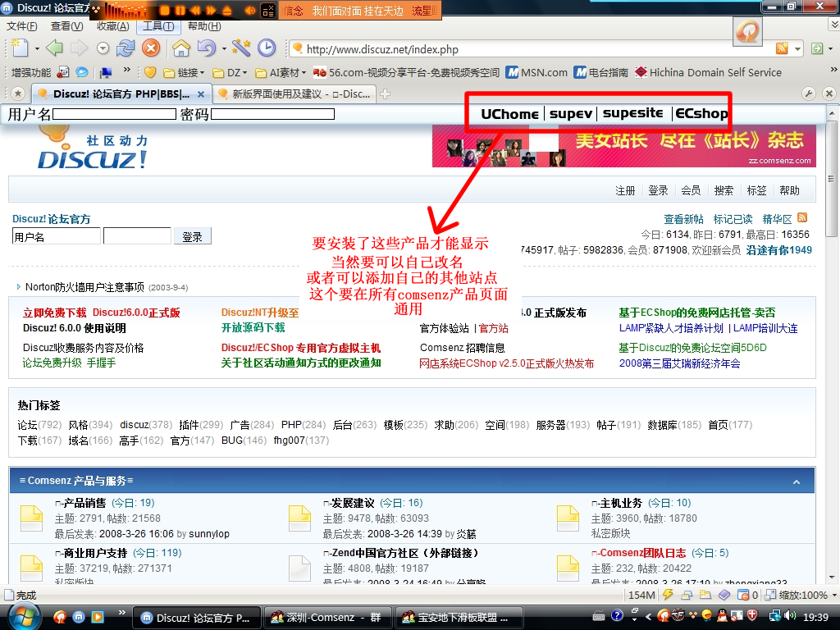Open the 产品销售 forum board
840x630 pixels.
(x=84, y=503)
